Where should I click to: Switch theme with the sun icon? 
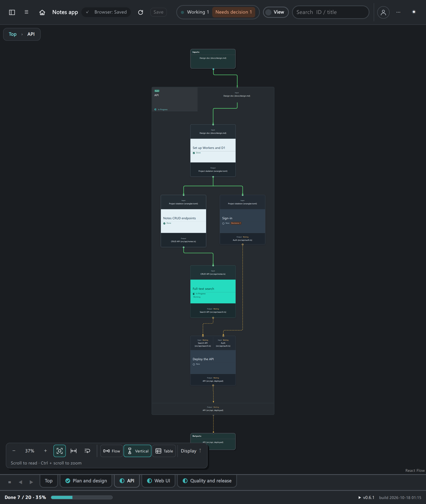[x=414, y=12]
